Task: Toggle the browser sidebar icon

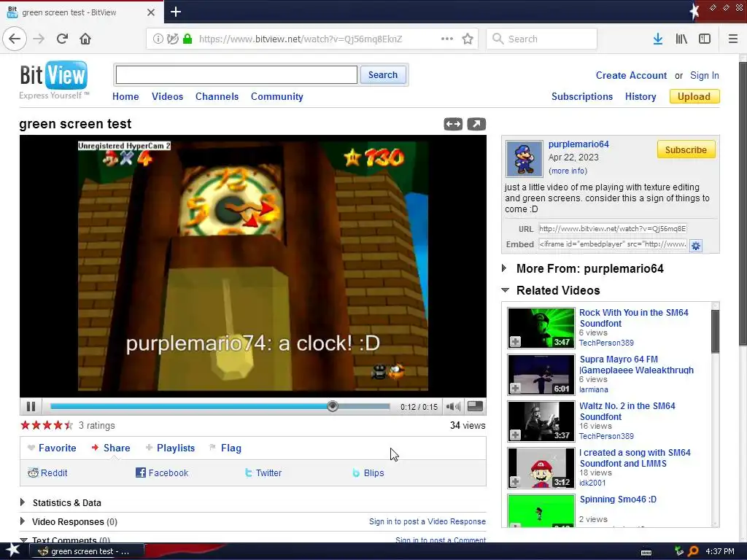Action: [705, 39]
